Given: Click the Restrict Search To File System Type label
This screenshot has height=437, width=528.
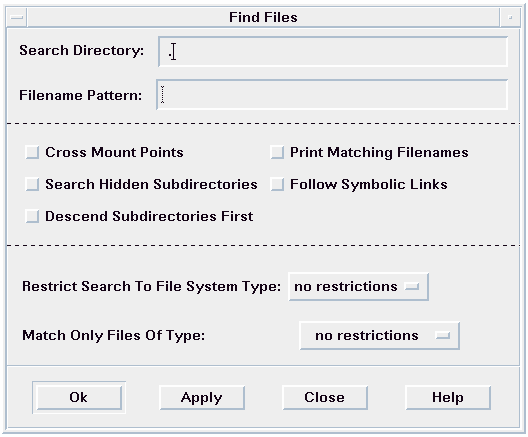Looking at the screenshot, I should pyautogui.click(x=152, y=287).
